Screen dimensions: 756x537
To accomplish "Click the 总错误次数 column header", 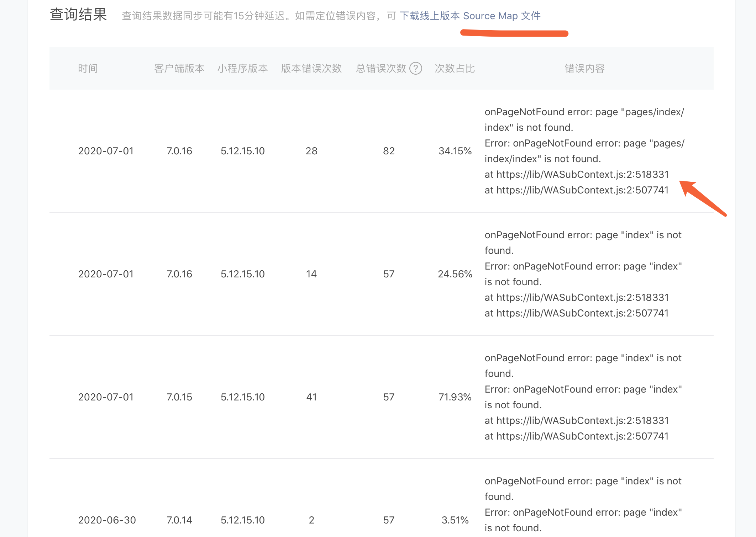I will (x=381, y=68).
